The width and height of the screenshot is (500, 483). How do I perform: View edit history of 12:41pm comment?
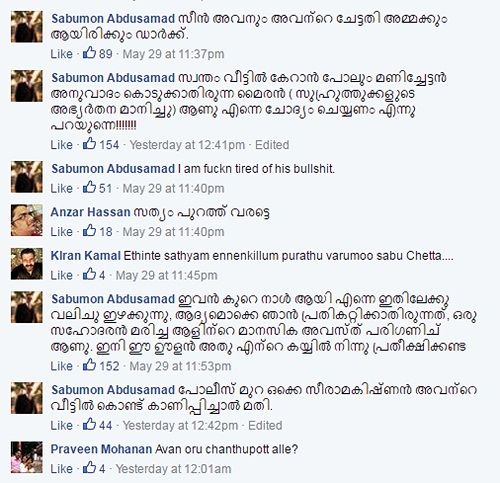[272, 145]
